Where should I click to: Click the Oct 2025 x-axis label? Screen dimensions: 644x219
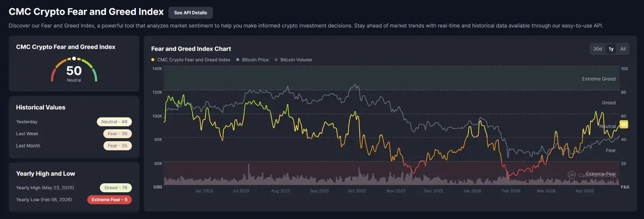point(357,191)
